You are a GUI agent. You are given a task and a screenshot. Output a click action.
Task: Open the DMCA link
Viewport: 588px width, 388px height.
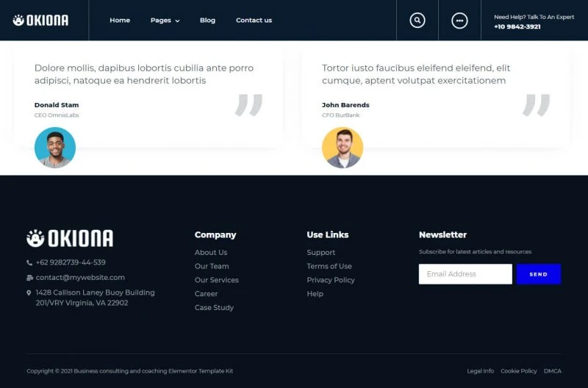click(553, 371)
